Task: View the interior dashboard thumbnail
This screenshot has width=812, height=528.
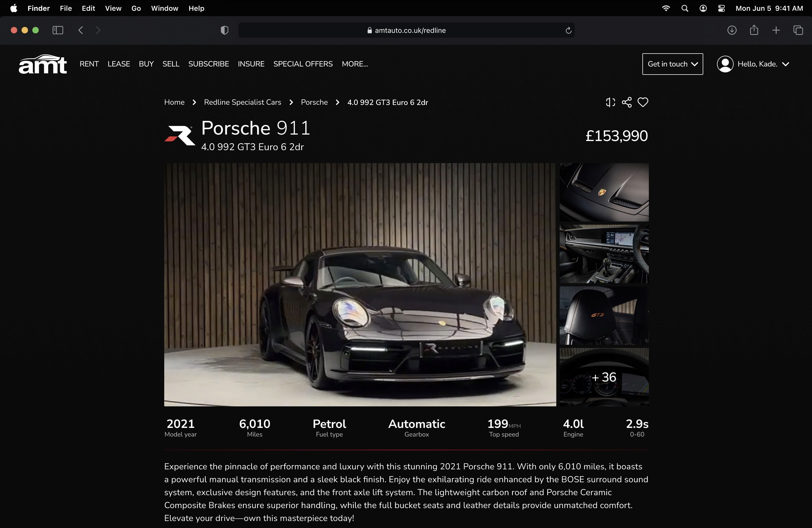Action: click(x=604, y=254)
